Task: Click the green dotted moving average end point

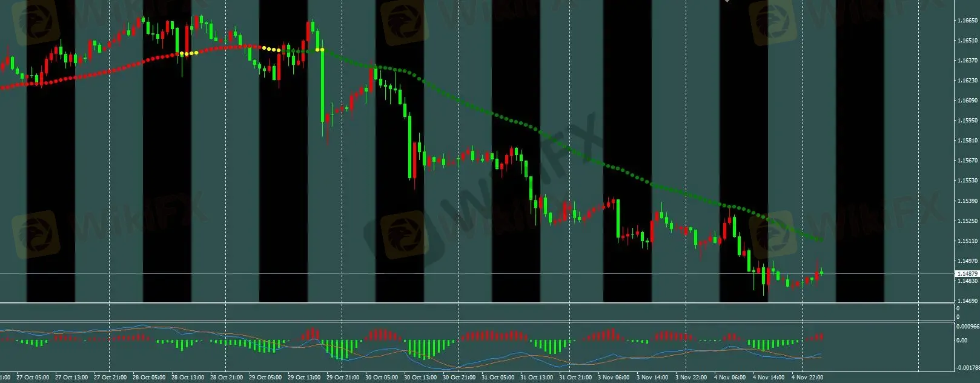Action: point(821,240)
